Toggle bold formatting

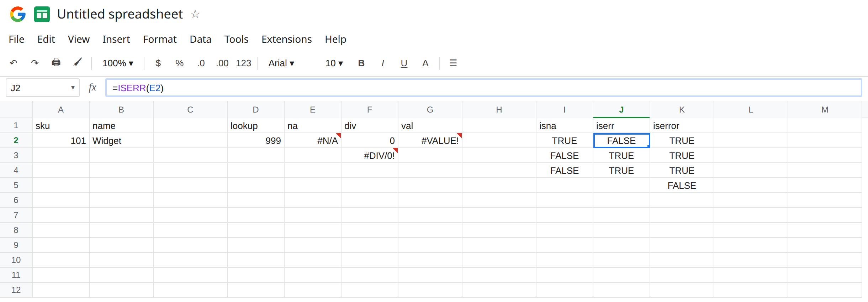pos(361,63)
